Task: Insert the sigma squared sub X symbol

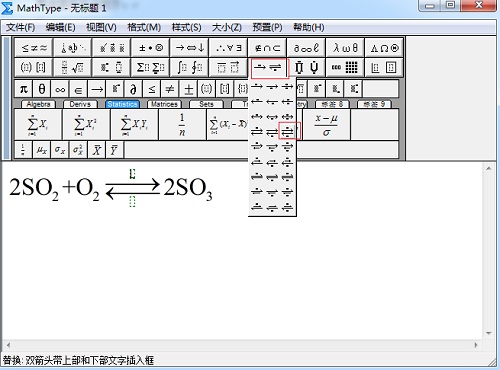Action: [78, 150]
